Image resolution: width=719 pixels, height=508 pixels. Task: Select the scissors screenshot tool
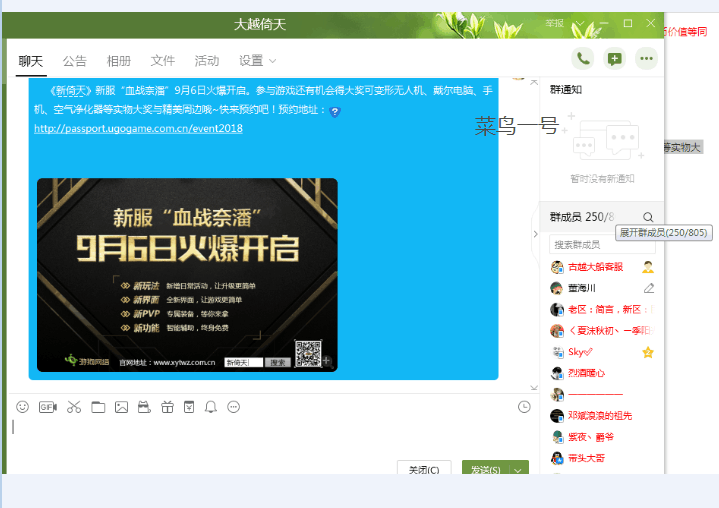pos(74,407)
